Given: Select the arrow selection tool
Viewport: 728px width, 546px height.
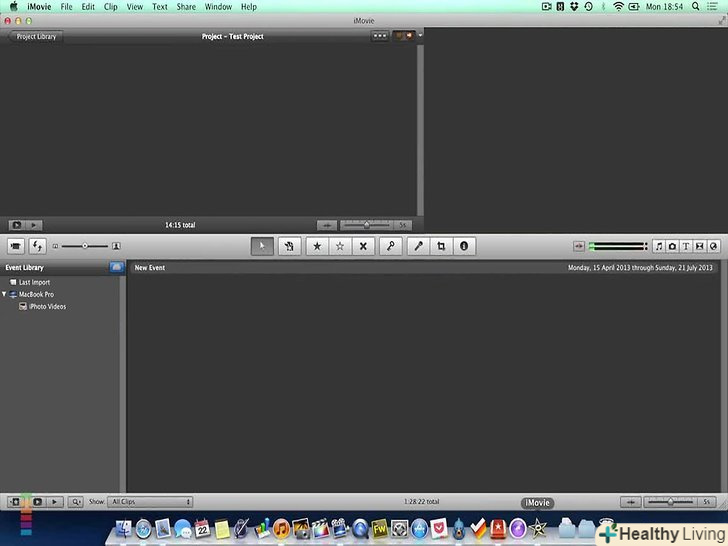Looking at the screenshot, I should [262, 246].
